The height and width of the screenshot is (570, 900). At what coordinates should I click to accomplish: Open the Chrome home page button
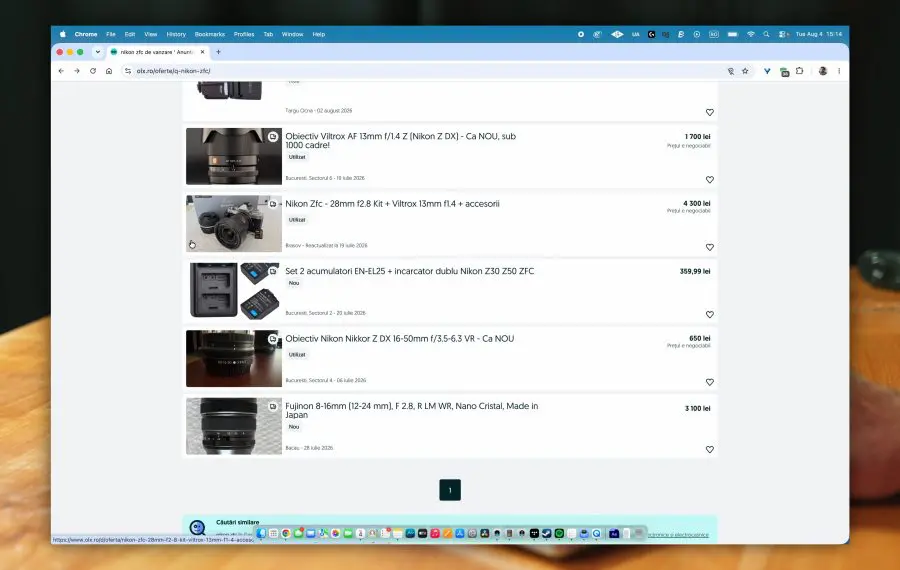109,71
